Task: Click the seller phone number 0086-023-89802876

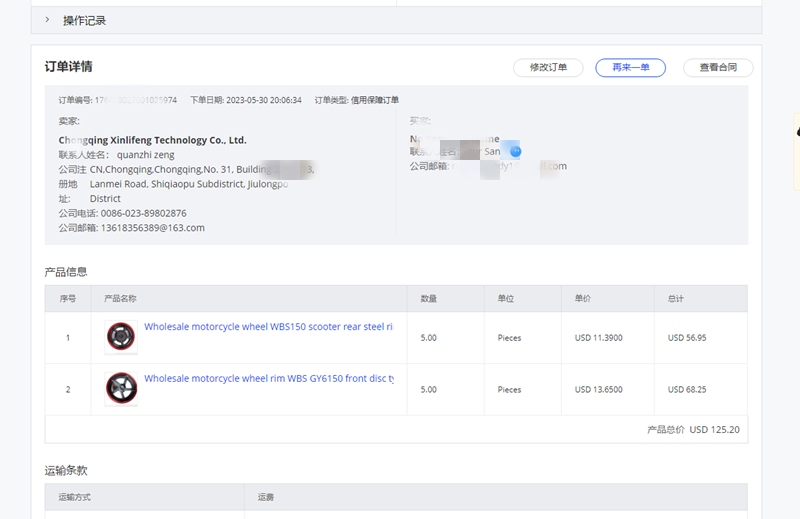Action: tap(143, 213)
